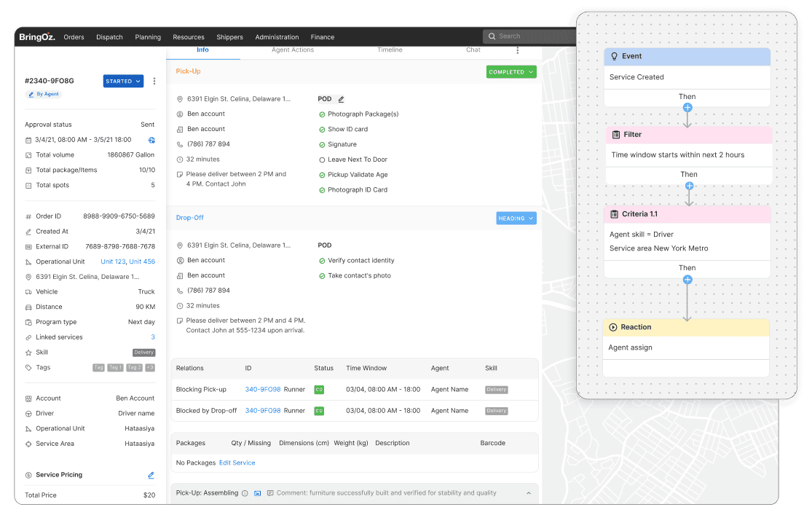Click the Criteria 1.1 node icon
The height and width of the screenshot is (515, 812).
point(614,214)
